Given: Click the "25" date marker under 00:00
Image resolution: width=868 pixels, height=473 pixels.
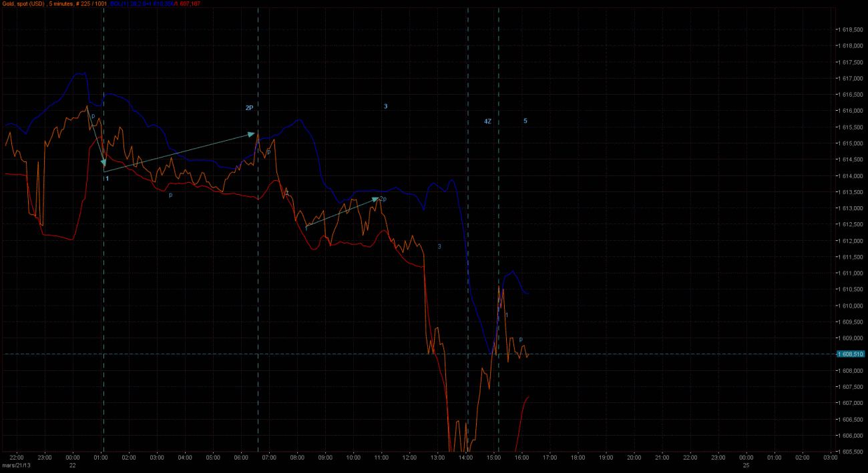Looking at the screenshot, I should (746, 466).
